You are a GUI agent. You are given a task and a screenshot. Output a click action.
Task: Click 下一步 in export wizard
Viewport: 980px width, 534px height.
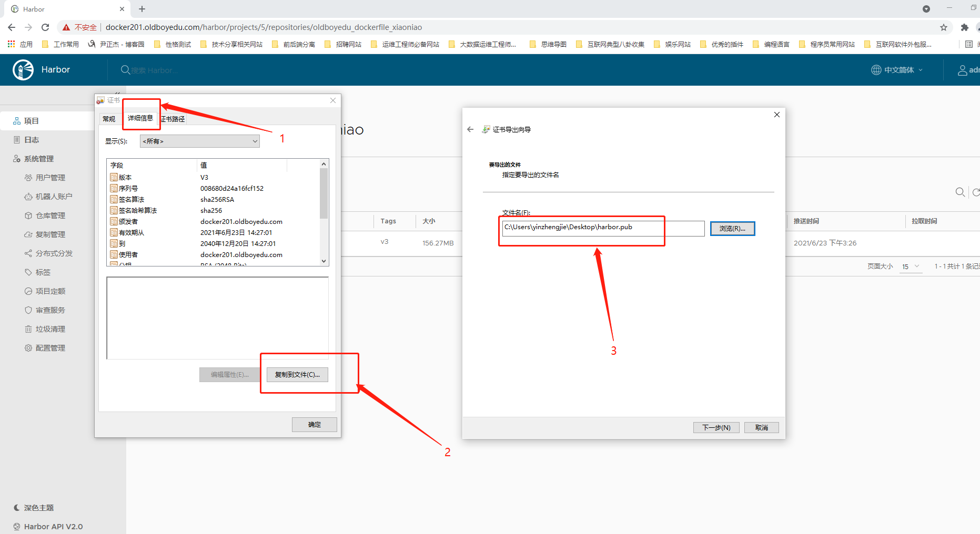(x=716, y=428)
